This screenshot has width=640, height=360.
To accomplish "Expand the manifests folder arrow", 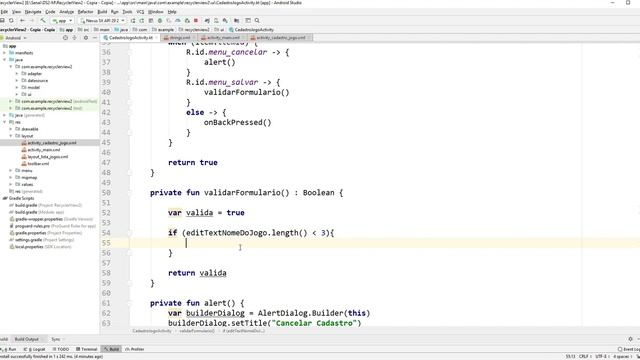I will tap(4, 53).
